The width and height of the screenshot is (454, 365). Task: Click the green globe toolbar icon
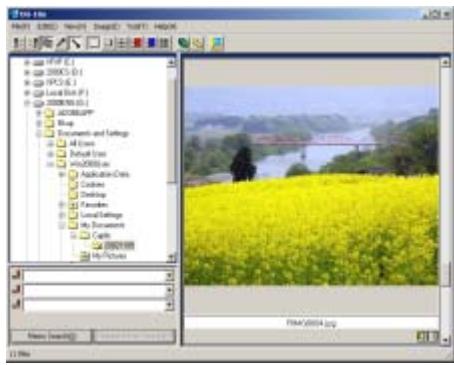184,43
